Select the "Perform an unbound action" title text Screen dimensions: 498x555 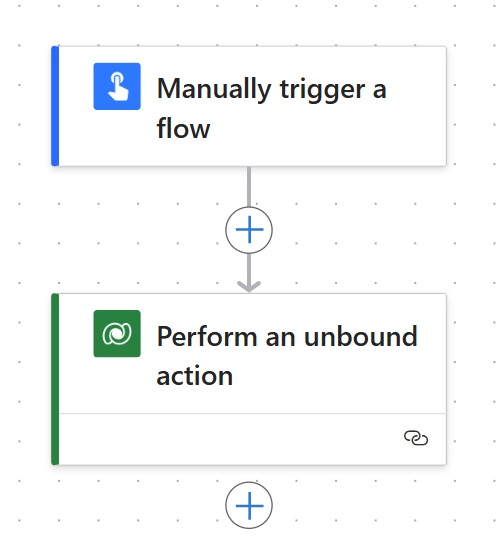(287, 356)
